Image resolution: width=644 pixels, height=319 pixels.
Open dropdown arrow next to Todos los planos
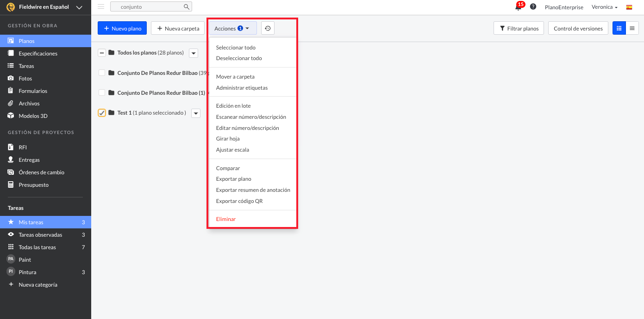(x=194, y=53)
